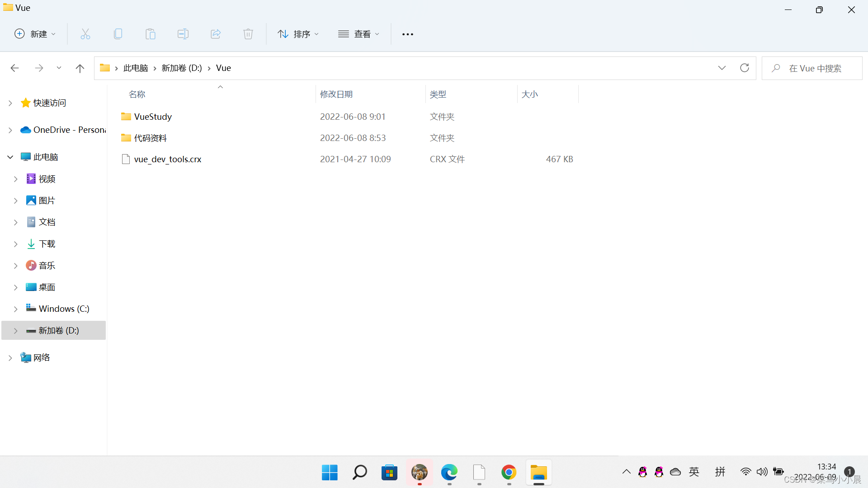
Task: Open the Sort options dropdown
Action: 298,34
